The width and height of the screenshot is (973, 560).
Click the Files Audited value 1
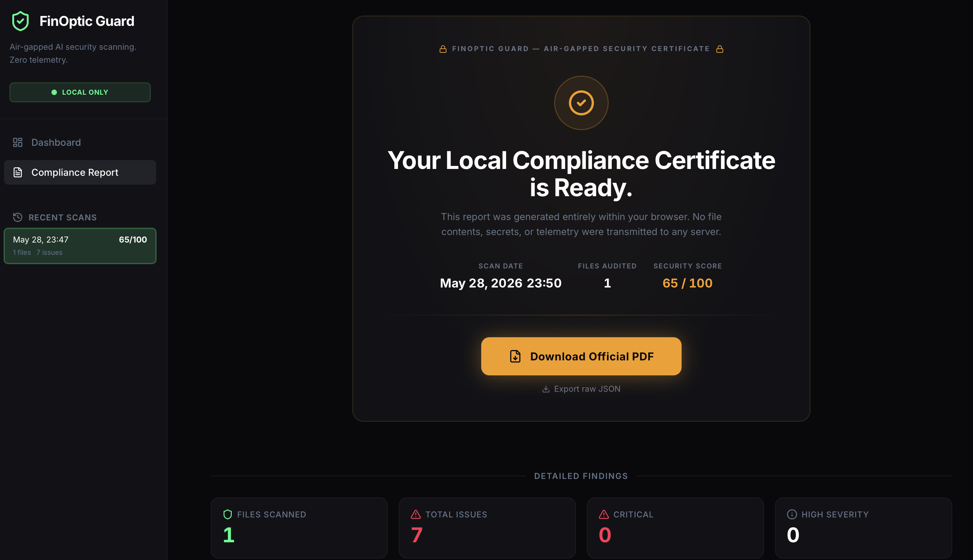(607, 283)
